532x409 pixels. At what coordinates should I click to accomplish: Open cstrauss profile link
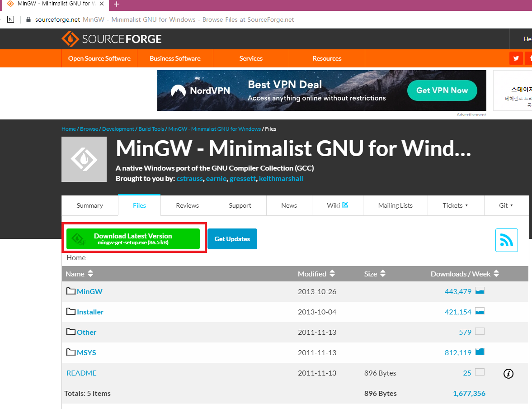[x=190, y=179]
